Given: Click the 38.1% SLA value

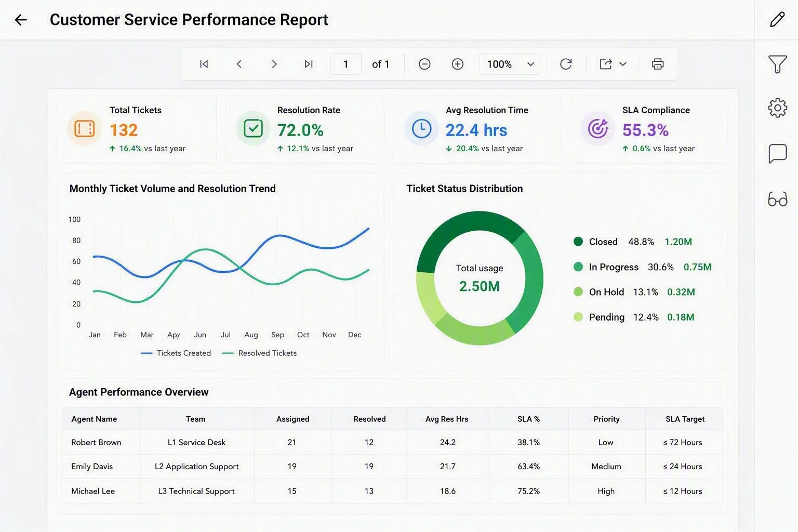Looking at the screenshot, I should 528,443.
